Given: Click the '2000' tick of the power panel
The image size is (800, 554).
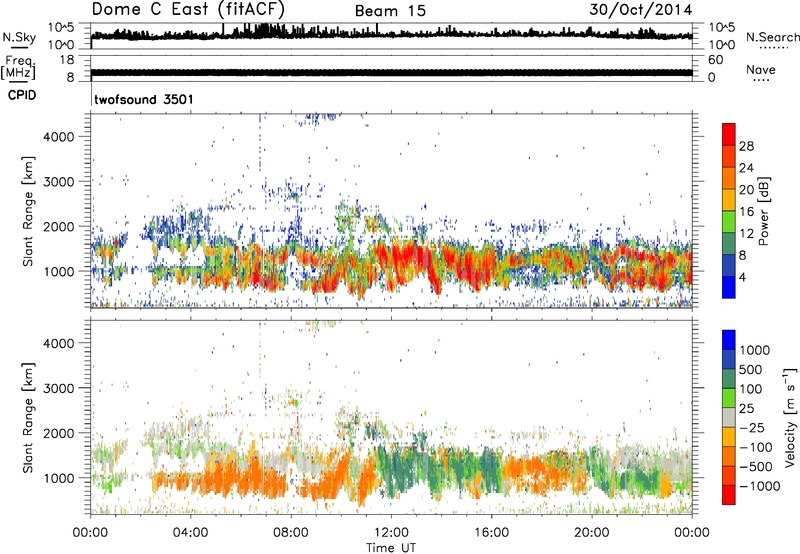Looking at the screenshot, I should pos(58,226).
